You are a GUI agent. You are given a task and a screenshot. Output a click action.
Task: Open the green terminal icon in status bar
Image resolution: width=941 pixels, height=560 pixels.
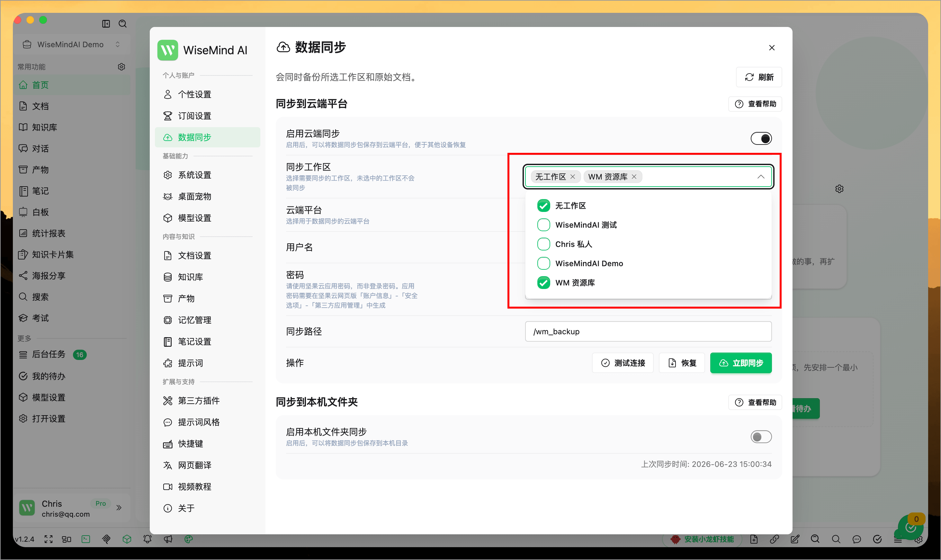[x=86, y=539]
